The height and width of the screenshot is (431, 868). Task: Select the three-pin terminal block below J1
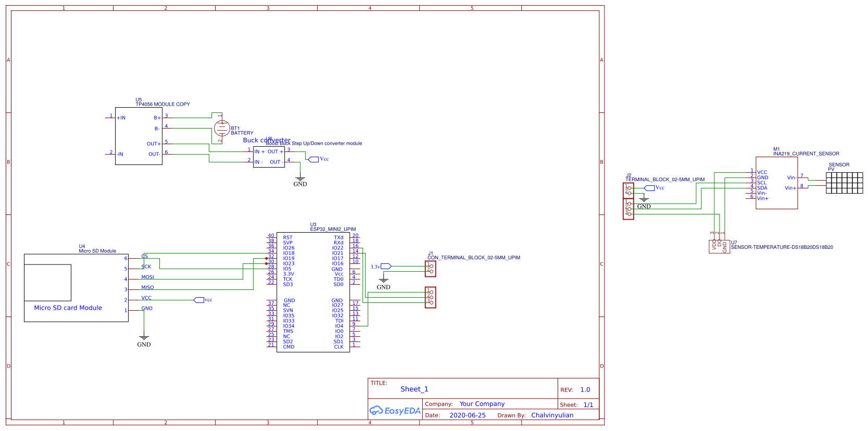(x=431, y=297)
